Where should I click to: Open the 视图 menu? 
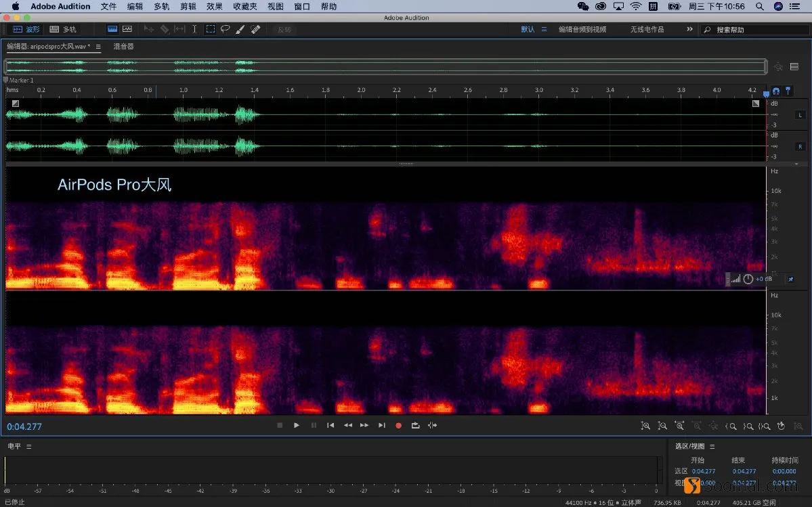click(276, 6)
